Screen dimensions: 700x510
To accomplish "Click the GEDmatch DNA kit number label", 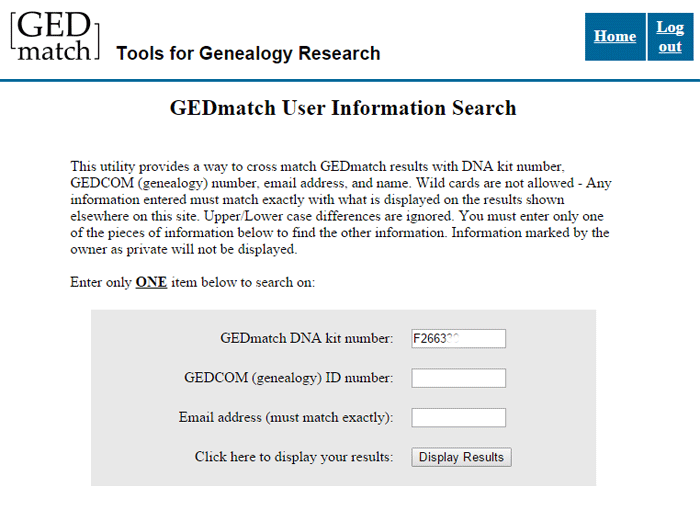I will tap(307, 339).
